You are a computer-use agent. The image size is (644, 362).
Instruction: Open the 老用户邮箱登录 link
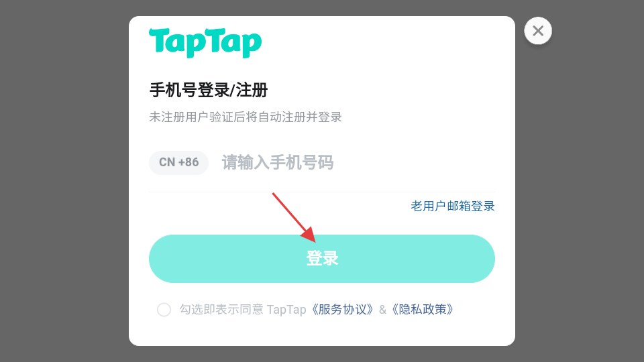click(453, 206)
